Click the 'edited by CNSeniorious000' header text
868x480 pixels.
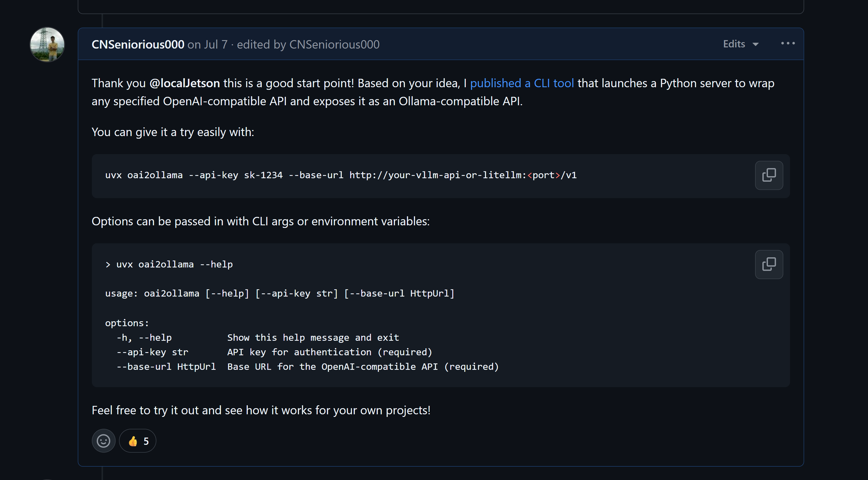pyautogui.click(x=308, y=44)
